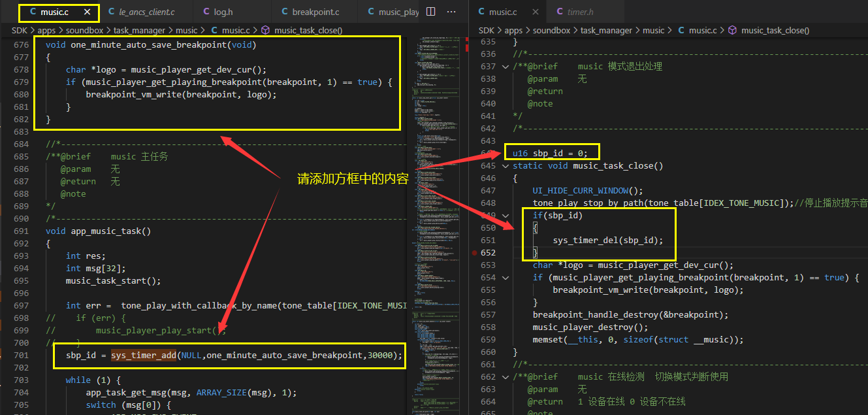Close the active music.c tab in left group
The image size is (868, 415).
click(x=88, y=12)
